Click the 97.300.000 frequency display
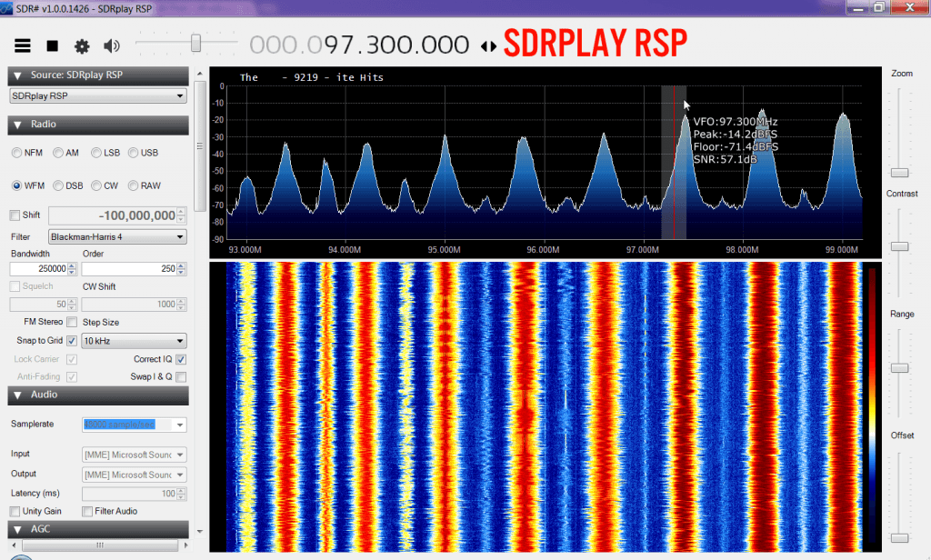The height and width of the screenshot is (560, 931). 359,45
